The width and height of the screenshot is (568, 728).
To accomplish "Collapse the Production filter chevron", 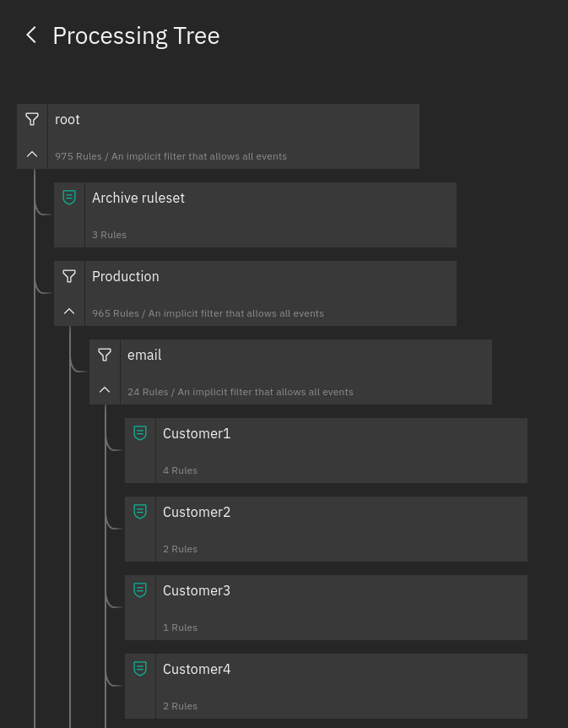I will point(69,311).
